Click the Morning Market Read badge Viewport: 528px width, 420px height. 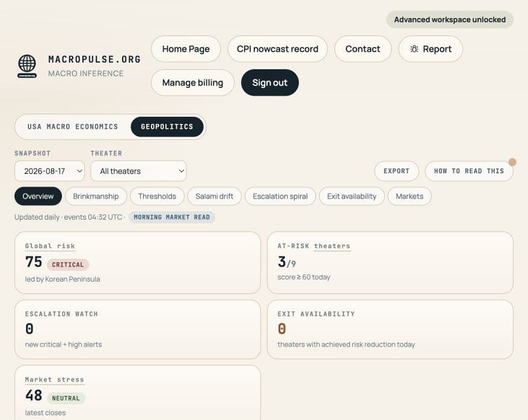pos(172,217)
